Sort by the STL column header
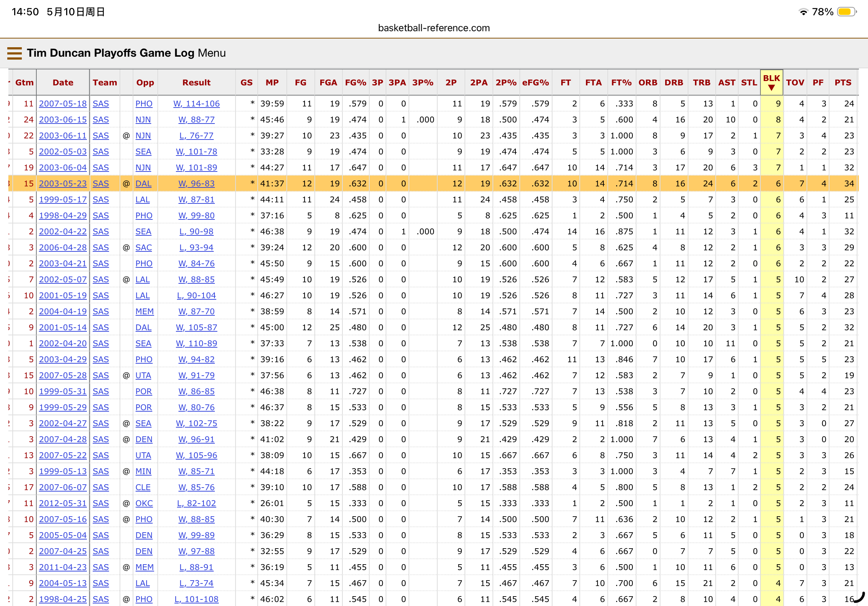The width and height of the screenshot is (868, 606). pyautogui.click(x=749, y=82)
